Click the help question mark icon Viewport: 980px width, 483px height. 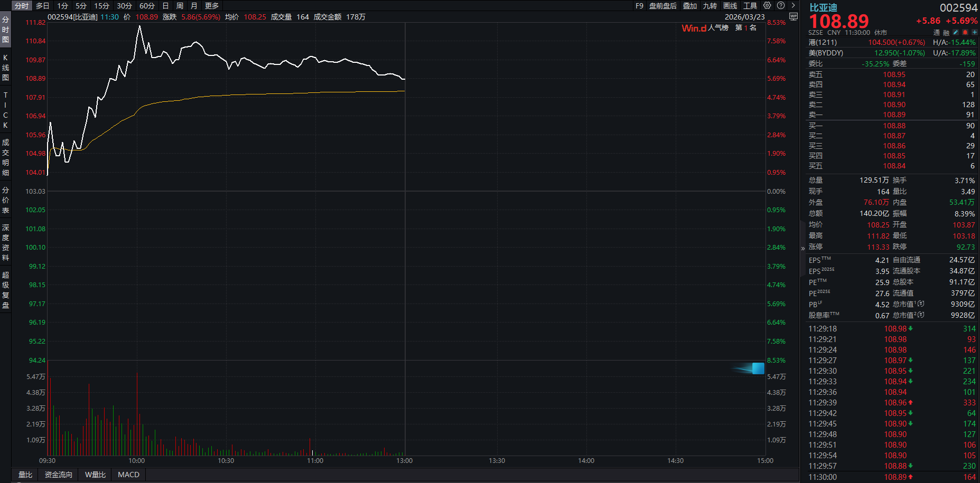pyautogui.click(x=781, y=5)
